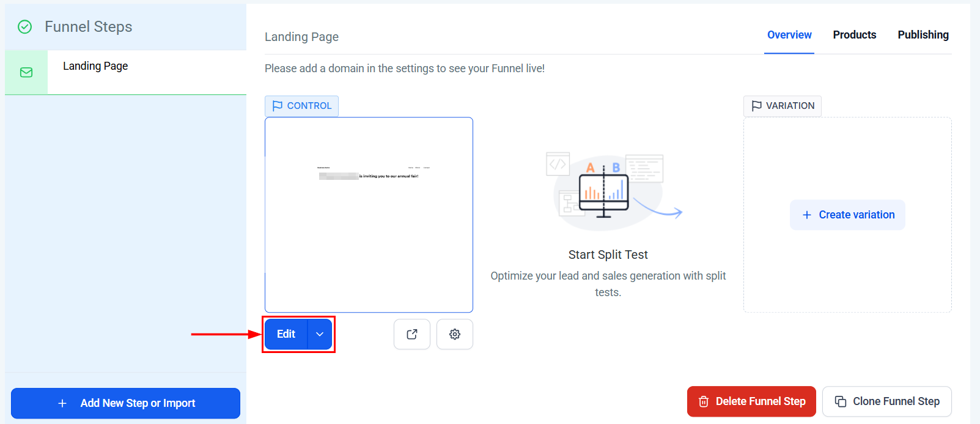Open the Products tab
The height and width of the screenshot is (424, 980).
pos(854,35)
